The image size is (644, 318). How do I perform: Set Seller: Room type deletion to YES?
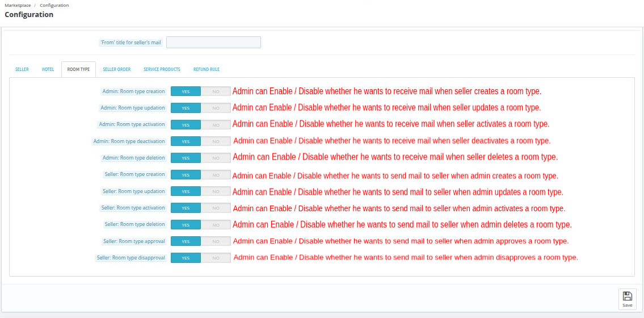tap(186, 224)
